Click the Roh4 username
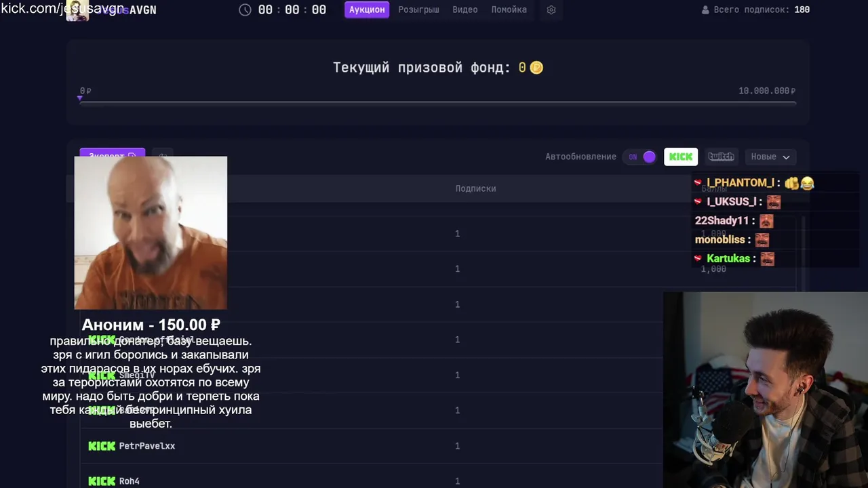Image resolution: width=868 pixels, height=488 pixels. [x=130, y=481]
